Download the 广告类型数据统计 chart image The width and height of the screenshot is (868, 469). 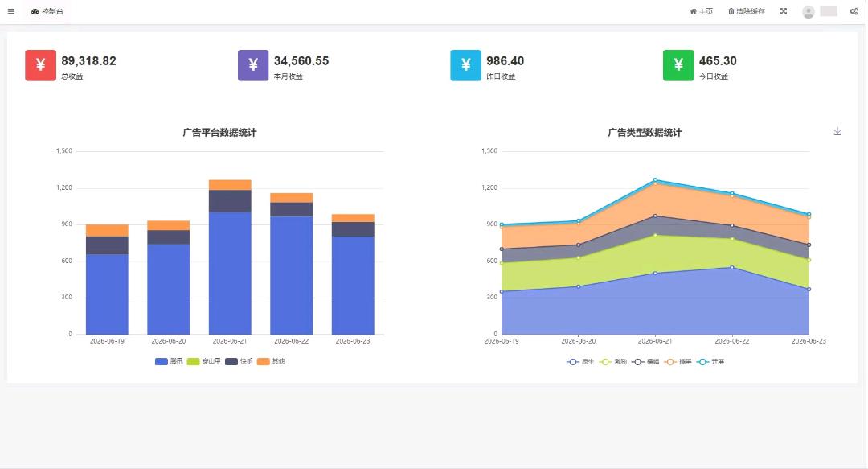837,131
